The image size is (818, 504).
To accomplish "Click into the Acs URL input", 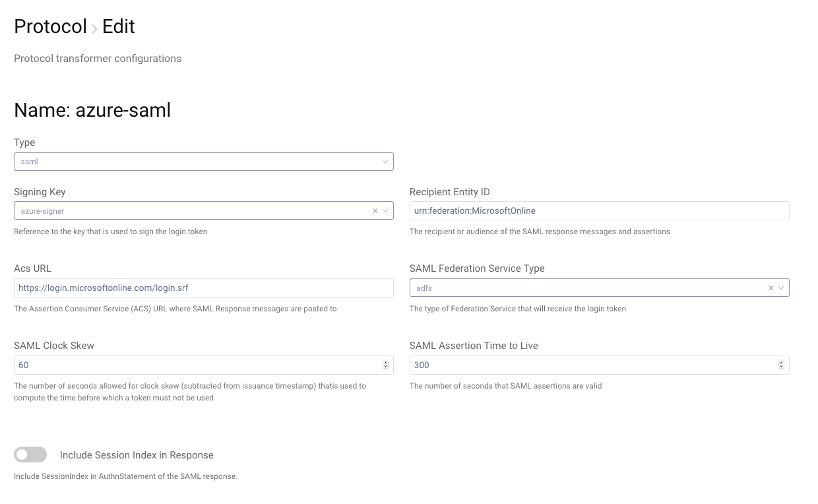I will pyautogui.click(x=203, y=288).
